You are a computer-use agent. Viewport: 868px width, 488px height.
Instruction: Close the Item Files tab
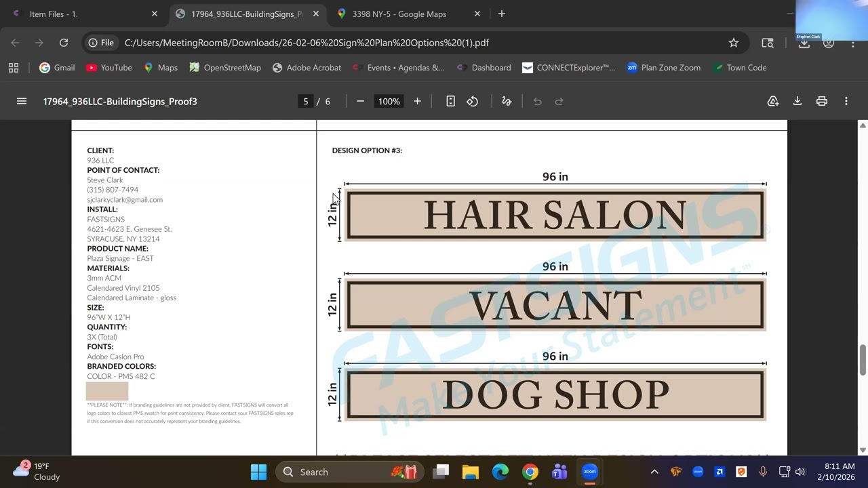click(x=154, y=14)
